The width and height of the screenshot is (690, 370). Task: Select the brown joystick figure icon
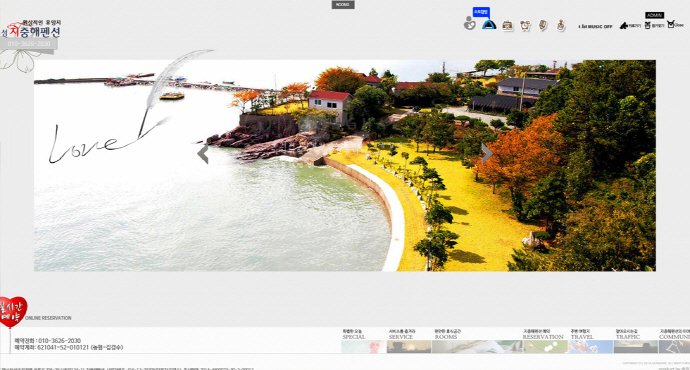pyautogui.click(x=561, y=25)
